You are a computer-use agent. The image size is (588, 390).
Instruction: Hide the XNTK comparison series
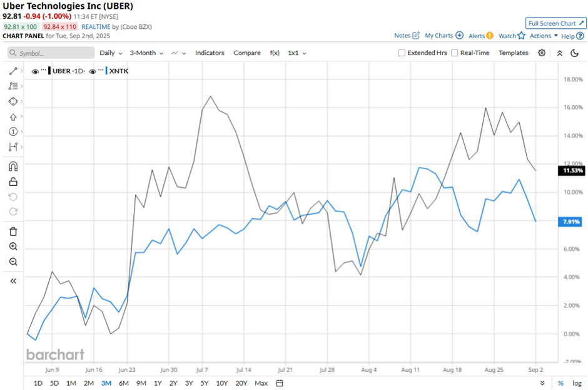(92, 71)
